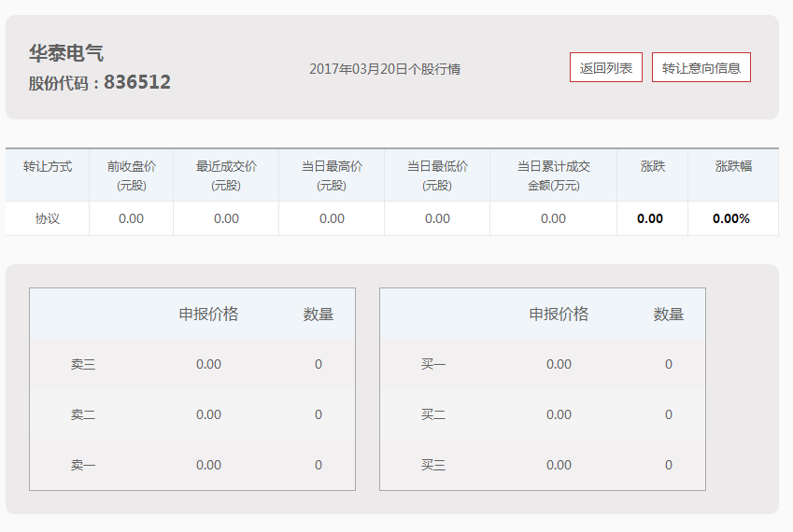Click the 当日最高价 column header

coord(332,175)
